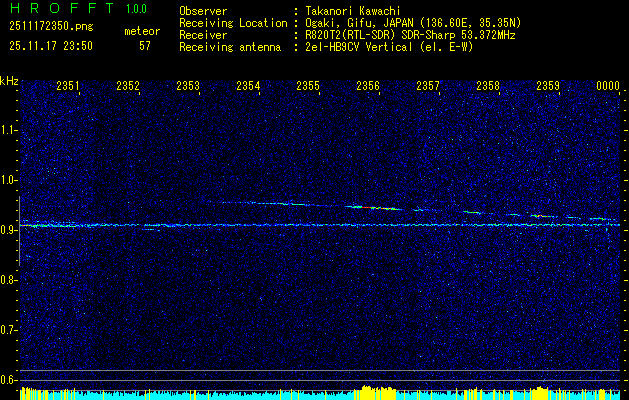Screen dimensions: 629x400
Task: Click the Receiving Location label
Action: (x=233, y=23)
